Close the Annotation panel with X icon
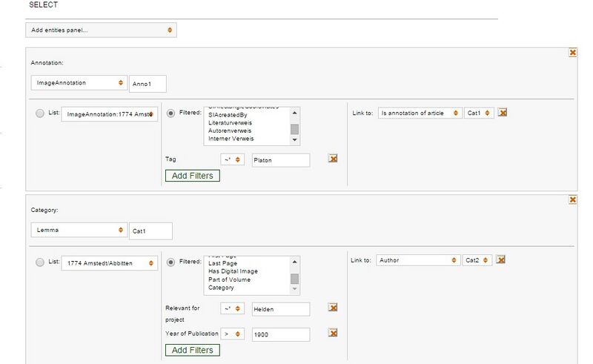593x364 pixels. [572, 53]
